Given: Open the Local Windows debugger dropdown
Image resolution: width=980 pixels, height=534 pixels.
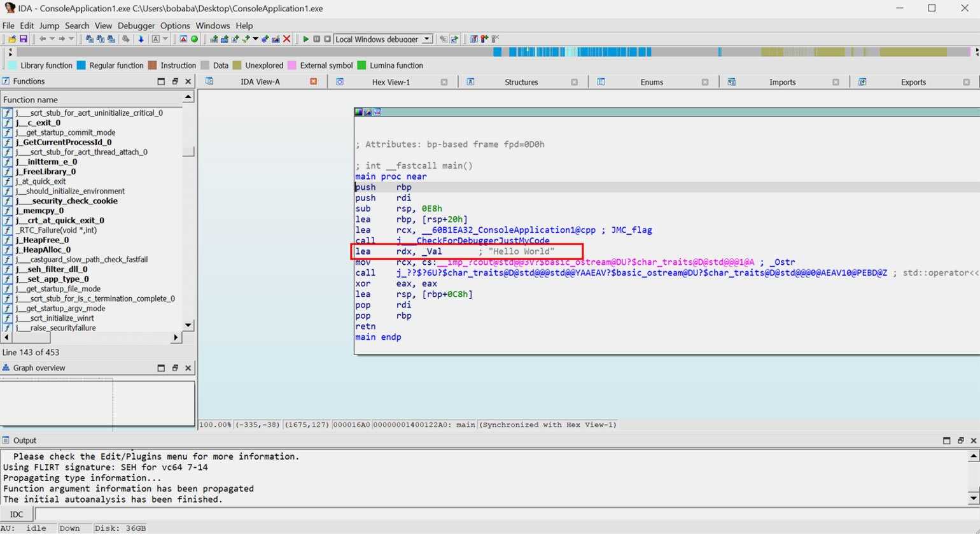Looking at the screenshot, I should tap(427, 39).
